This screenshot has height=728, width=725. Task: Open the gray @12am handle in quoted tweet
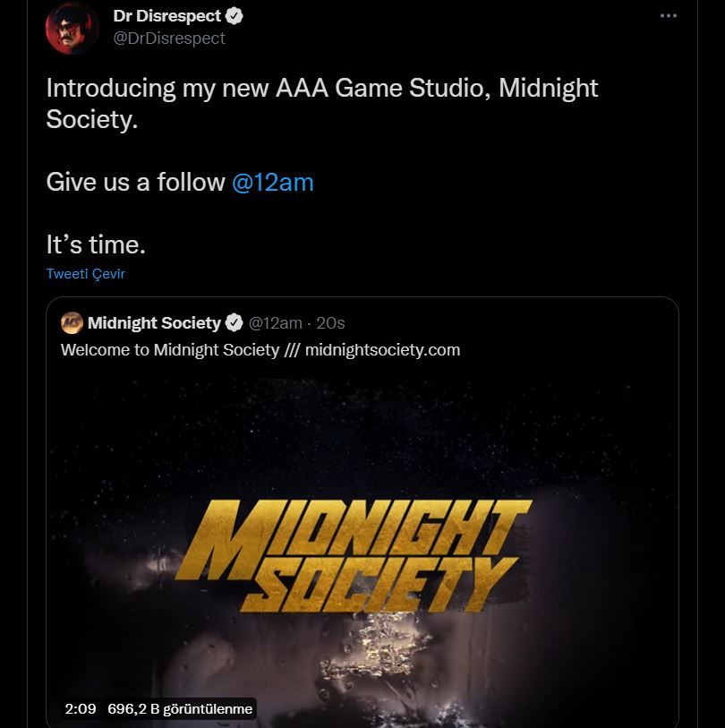point(276,322)
